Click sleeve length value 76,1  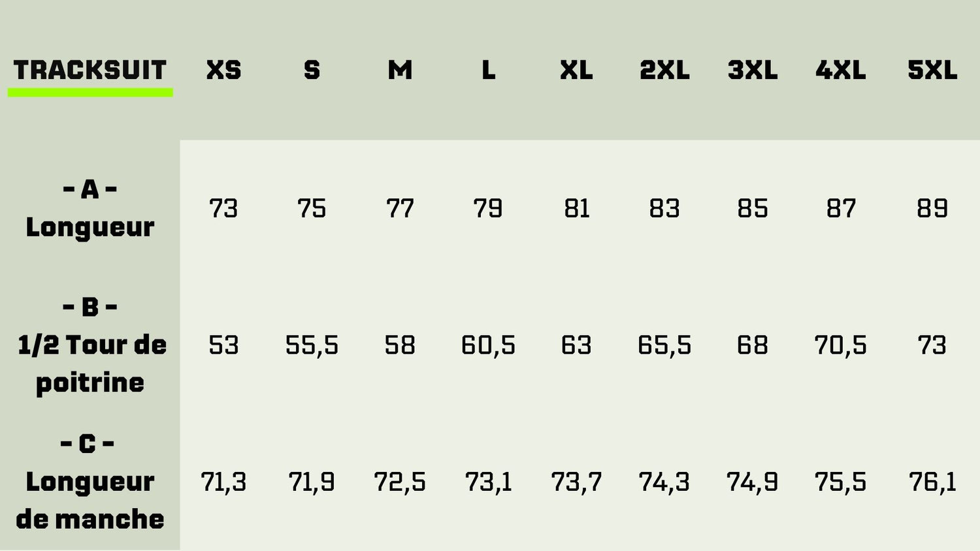pos(932,482)
